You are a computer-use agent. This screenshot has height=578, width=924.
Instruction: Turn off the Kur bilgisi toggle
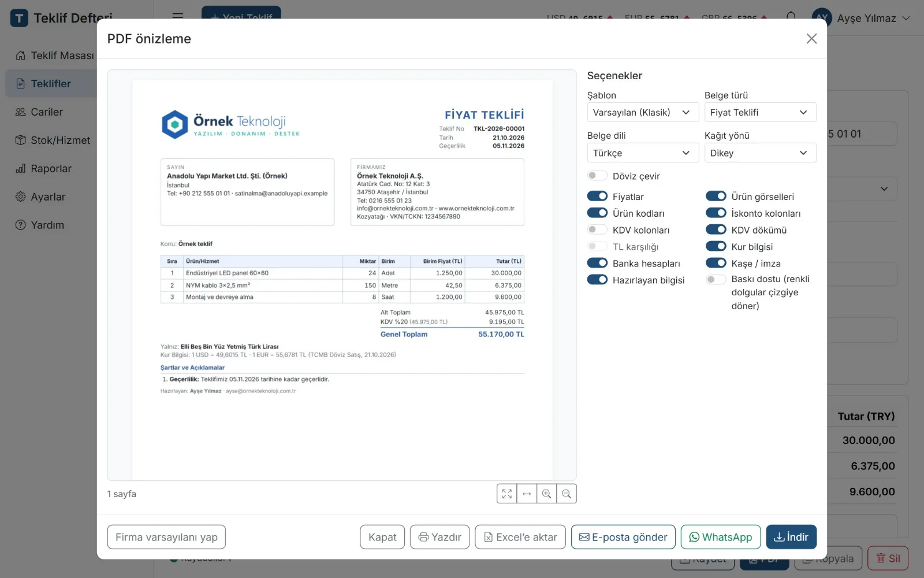click(x=716, y=247)
